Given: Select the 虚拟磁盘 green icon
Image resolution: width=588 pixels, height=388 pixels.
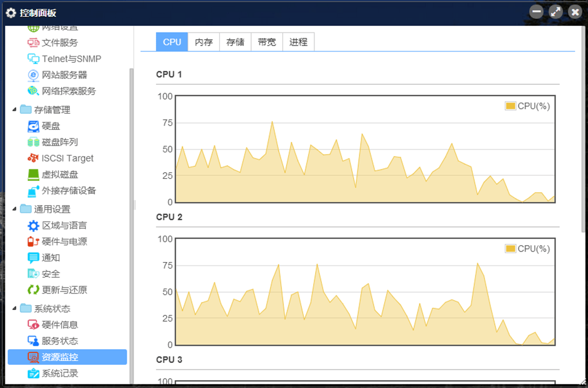Looking at the screenshot, I should point(33,175).
